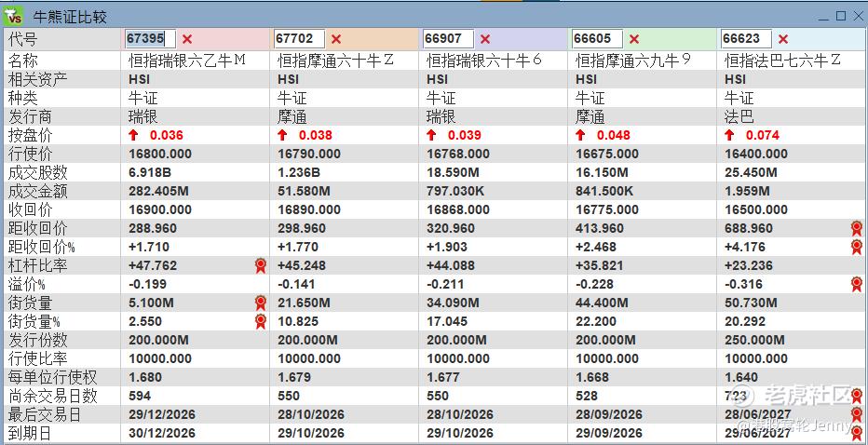Click red ribbon badge in 到期日 row
This screenshot has height=445, width=868.
coord(857,434)
